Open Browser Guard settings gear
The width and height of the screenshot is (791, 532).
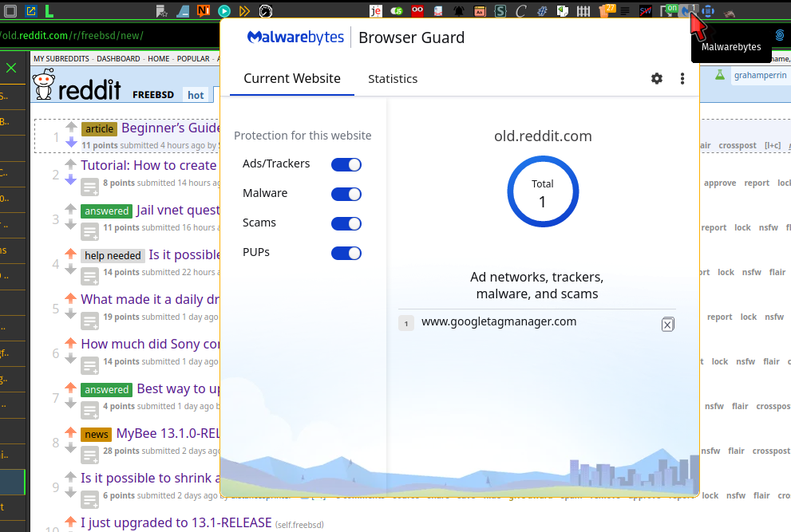pos(657,78)
